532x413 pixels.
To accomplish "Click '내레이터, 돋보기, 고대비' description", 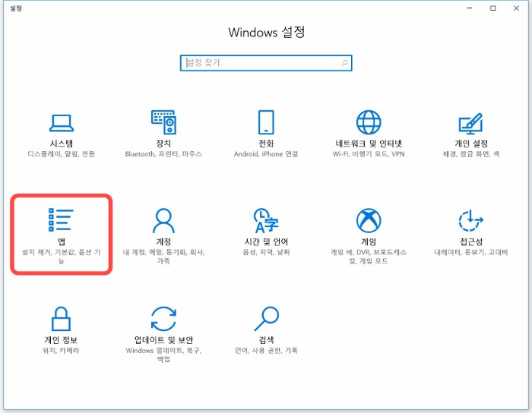I will coord(471,252).
